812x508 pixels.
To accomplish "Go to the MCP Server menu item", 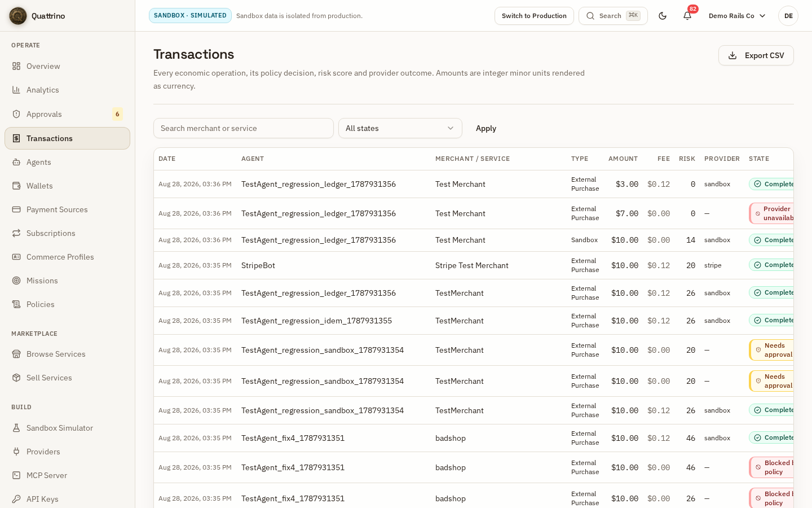I will 67,475.
